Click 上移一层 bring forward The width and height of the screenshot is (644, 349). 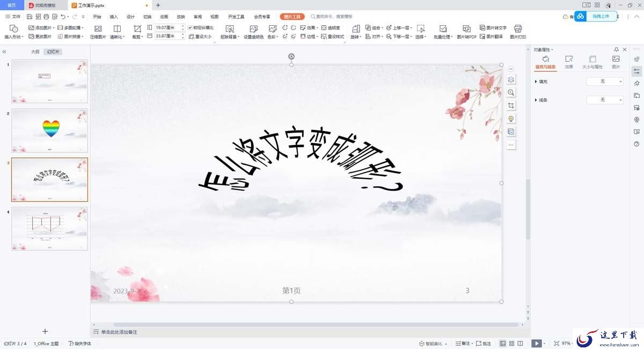click(x=399, y=27)
